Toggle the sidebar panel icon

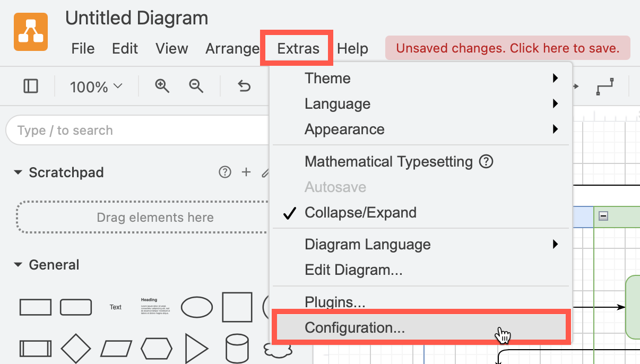31,86
